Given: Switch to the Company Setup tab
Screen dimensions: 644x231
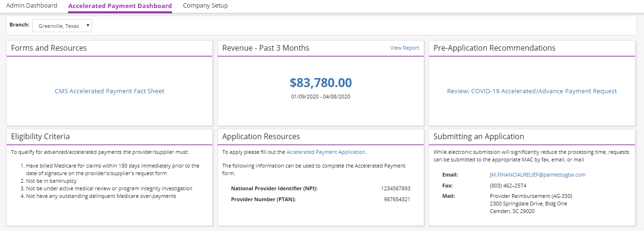Looking at the screenshot, I should click(205, 6).
